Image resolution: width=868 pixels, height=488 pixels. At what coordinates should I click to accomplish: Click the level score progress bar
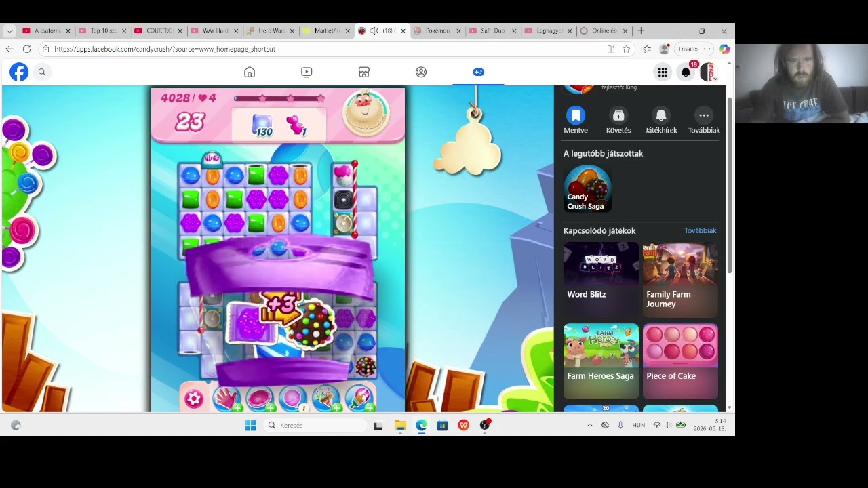279,99
